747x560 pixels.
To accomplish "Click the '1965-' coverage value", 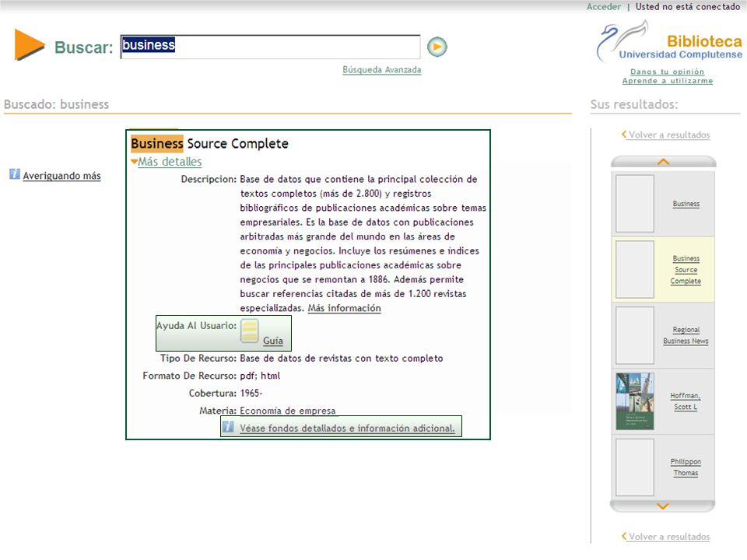I will pos(251,394).
